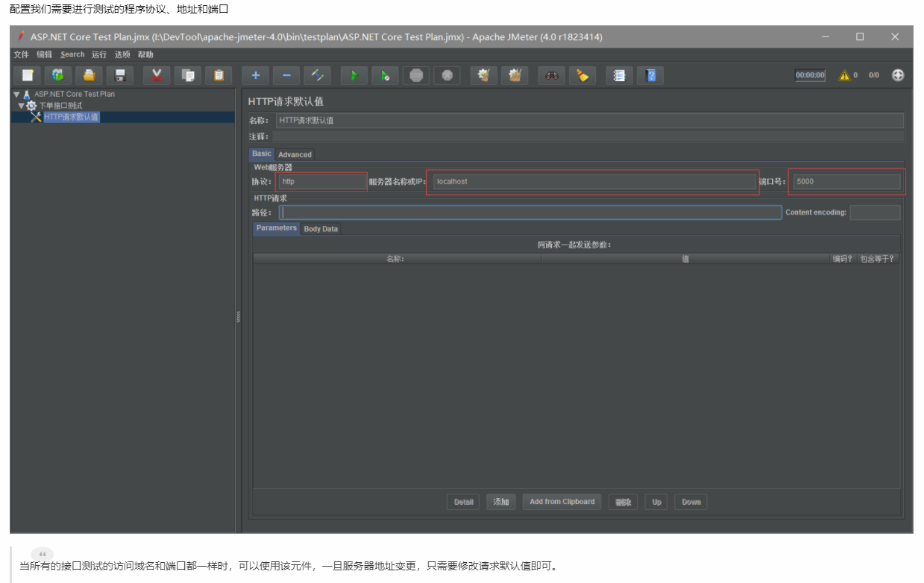Click the thread group gear icon
The height and width of the screenshot is (583, 924).
coord(31,106)
